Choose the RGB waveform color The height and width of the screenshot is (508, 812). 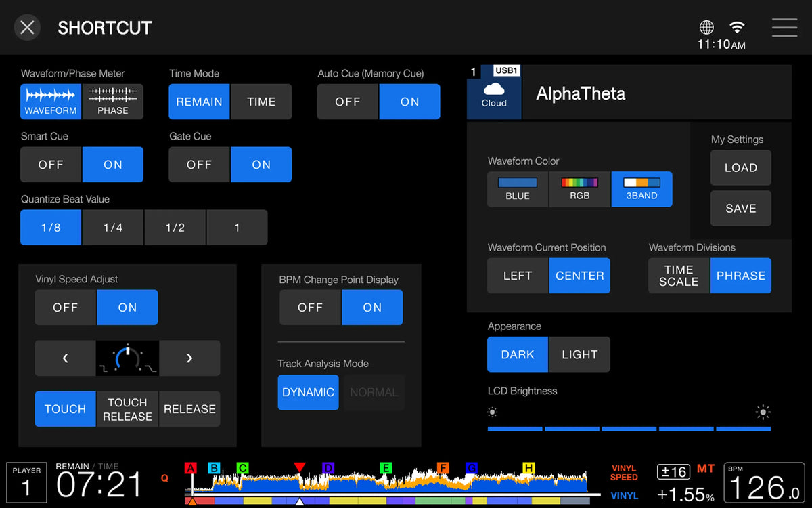pos(580,189)
